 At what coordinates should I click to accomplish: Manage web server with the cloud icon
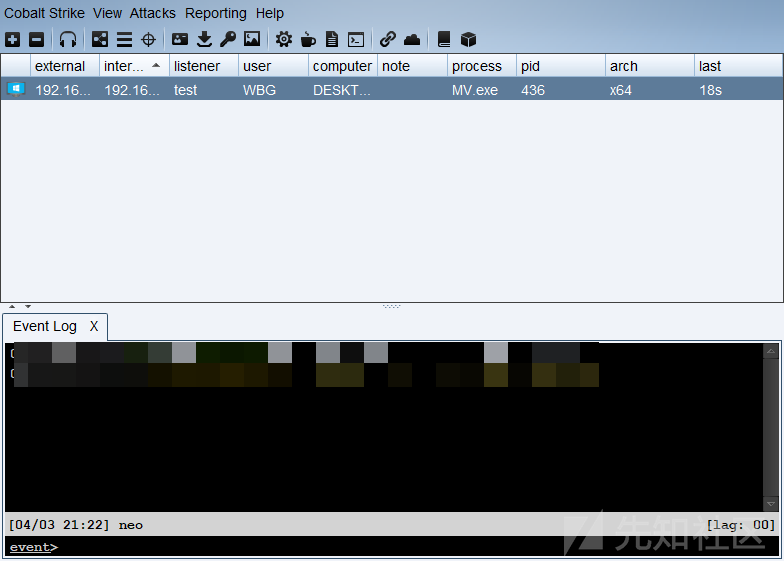(x=412, y=40)
